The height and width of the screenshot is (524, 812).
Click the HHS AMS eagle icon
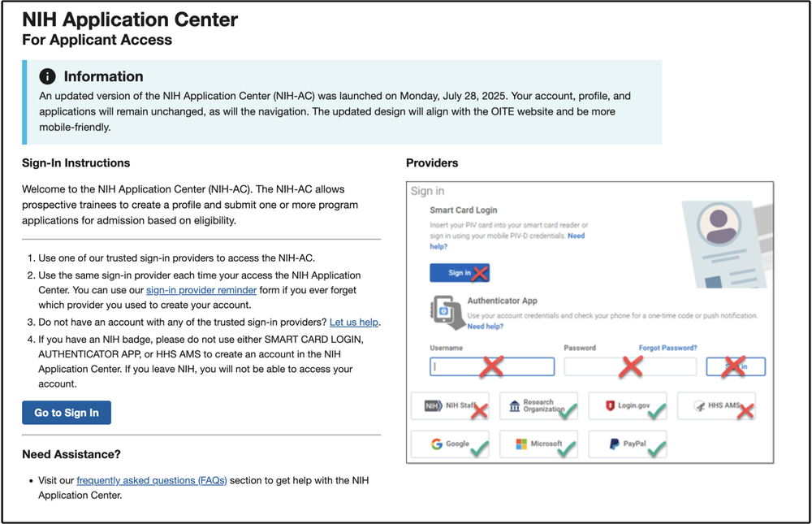[698, 405]
